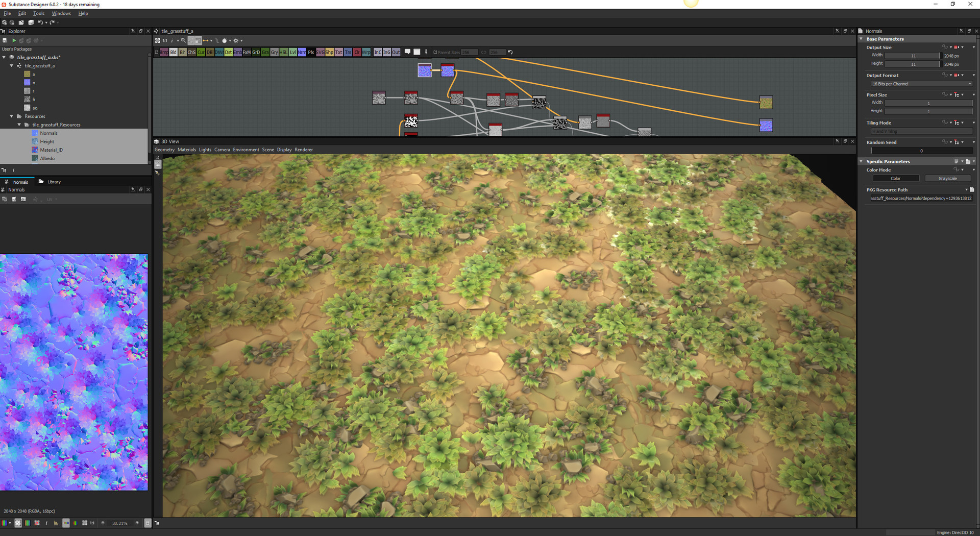Select the Pixel Processor node icon
Image resolution: width=980 pixels, height=536 pixels.
pyautogui.click(x=311, y=52)
